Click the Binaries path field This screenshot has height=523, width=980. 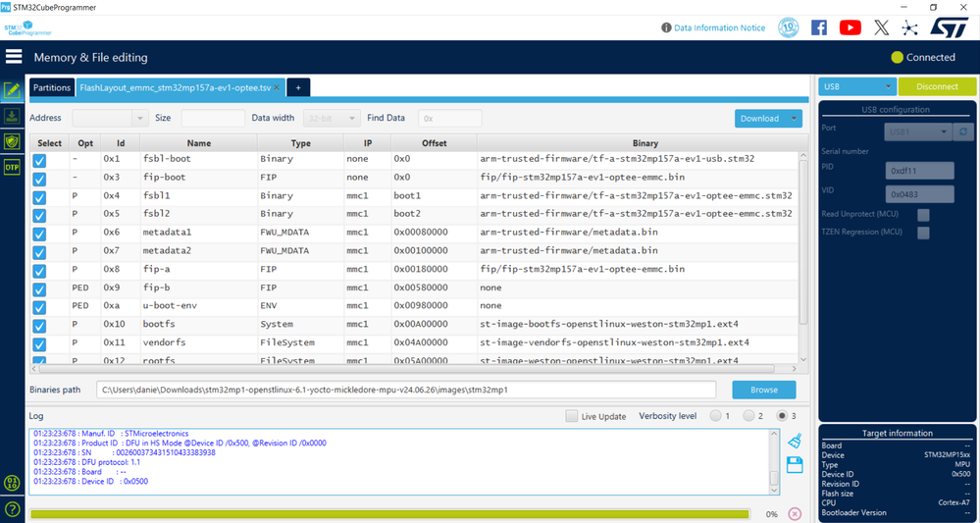pyautogui.click(x=406, y=390)
